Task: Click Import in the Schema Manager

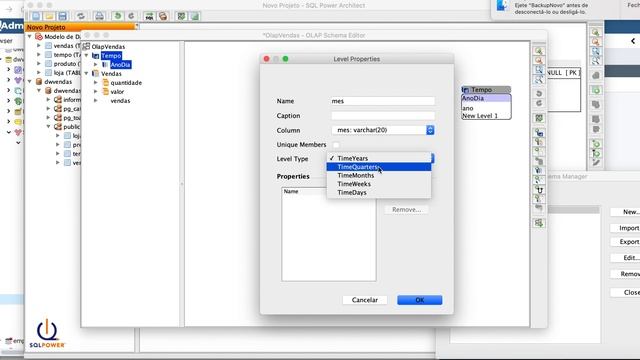Action: (625, 228)
